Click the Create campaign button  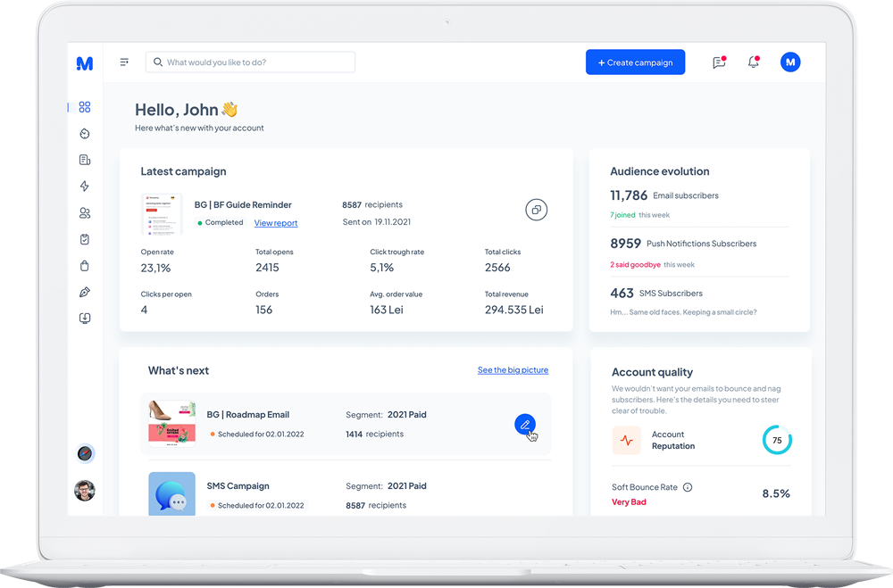pyautogui.click(x=635, y=62)
